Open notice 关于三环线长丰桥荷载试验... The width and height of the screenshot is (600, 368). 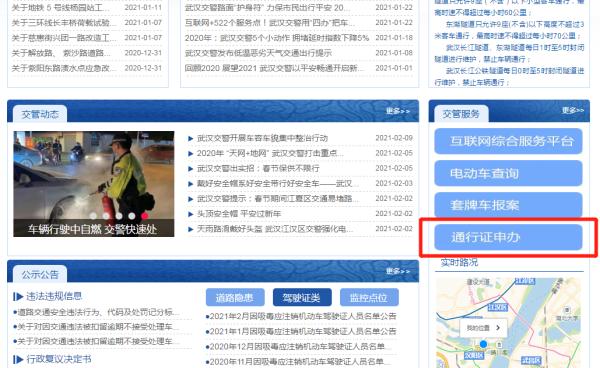(x=64, y=23)
